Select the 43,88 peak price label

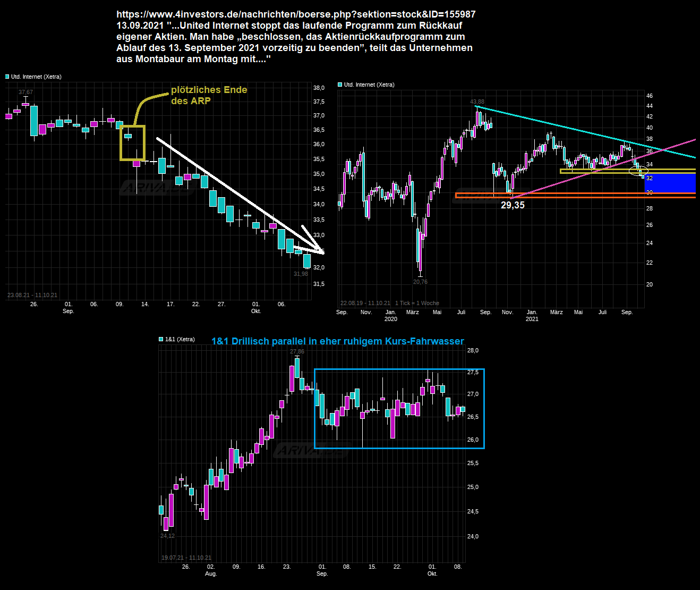[x=477, y=102]
